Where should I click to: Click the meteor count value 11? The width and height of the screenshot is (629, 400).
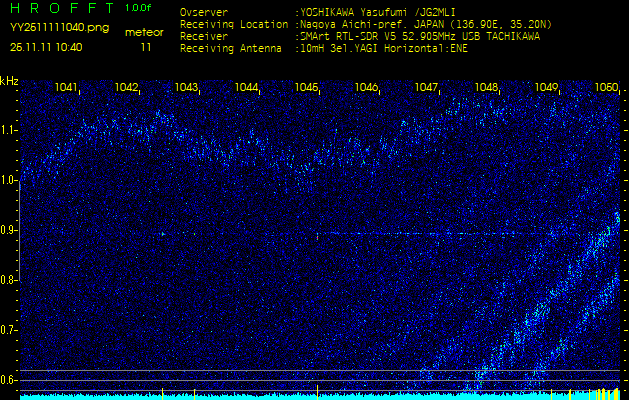[146, 47]
